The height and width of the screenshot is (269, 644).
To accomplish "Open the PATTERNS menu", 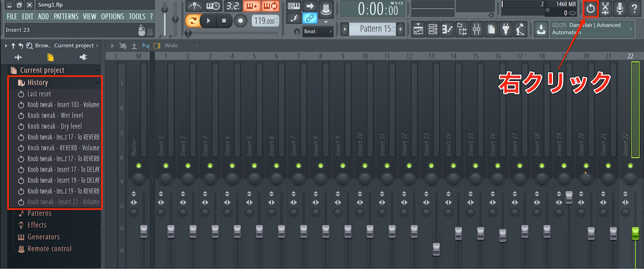I will click(66, 16).
